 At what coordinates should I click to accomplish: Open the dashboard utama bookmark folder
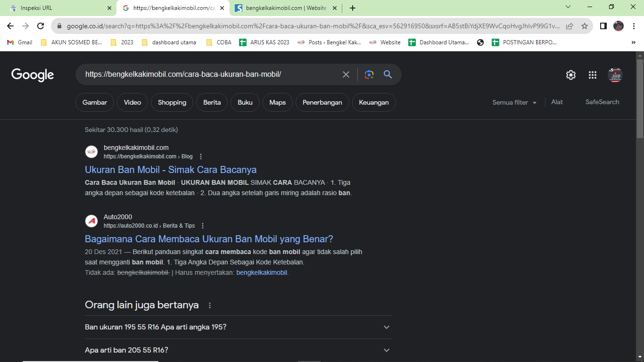tap(169, 42)
